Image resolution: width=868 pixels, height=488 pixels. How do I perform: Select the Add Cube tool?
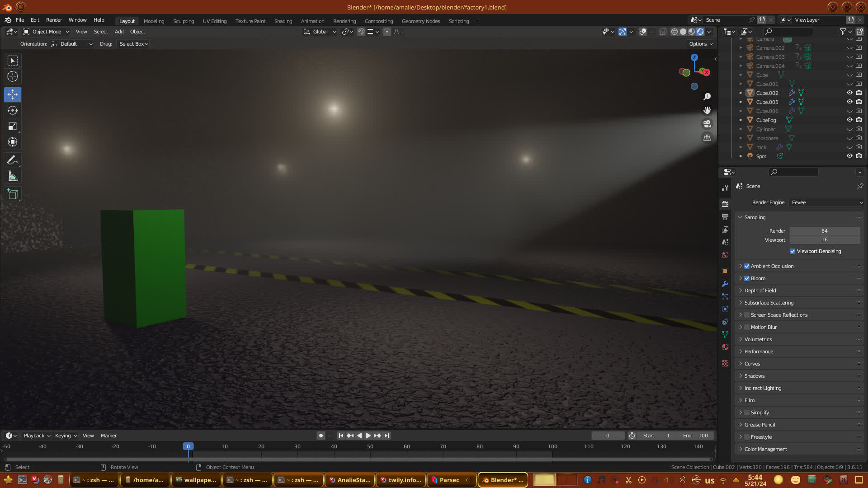click(x=13, y=195)
